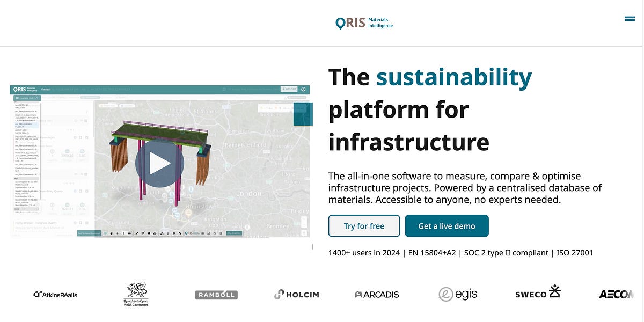Click the Sweco logo

click(x=538, y=292)
